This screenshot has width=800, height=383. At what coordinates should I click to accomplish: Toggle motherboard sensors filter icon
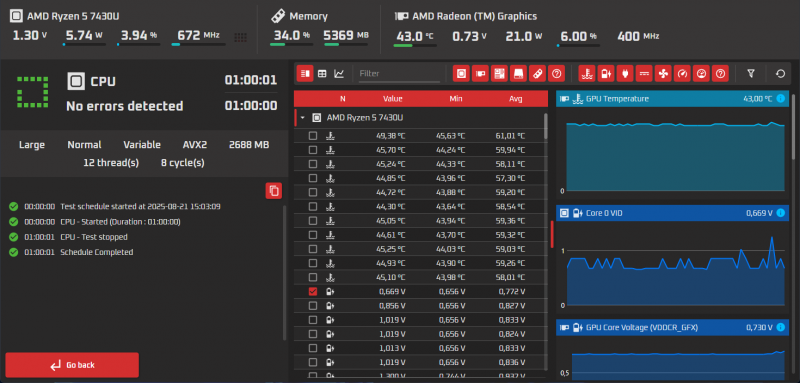coord(499,73)
